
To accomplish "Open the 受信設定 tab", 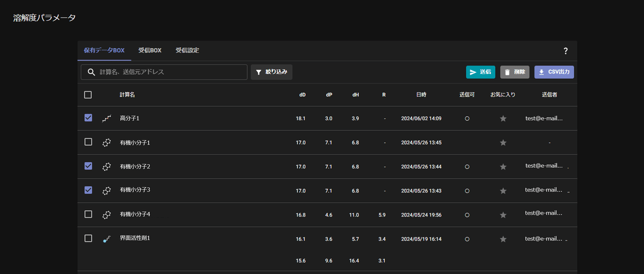I will [x=187, y=50].
